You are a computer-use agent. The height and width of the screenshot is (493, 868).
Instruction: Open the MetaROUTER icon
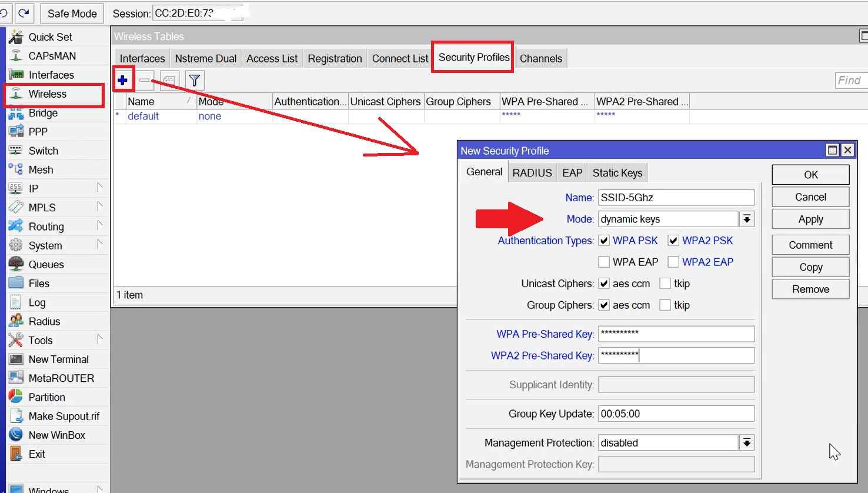coord(16,378)
